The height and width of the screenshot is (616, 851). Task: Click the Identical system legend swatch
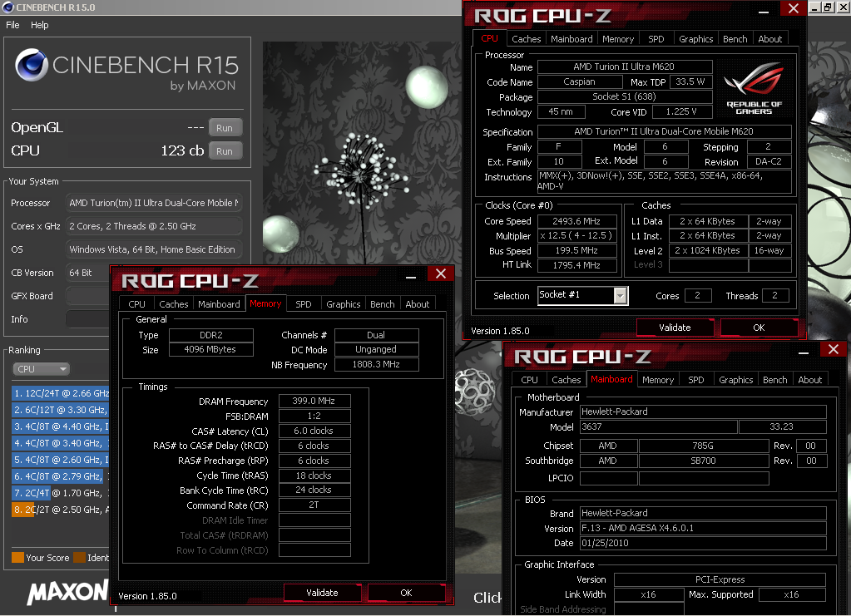[79, 558]
